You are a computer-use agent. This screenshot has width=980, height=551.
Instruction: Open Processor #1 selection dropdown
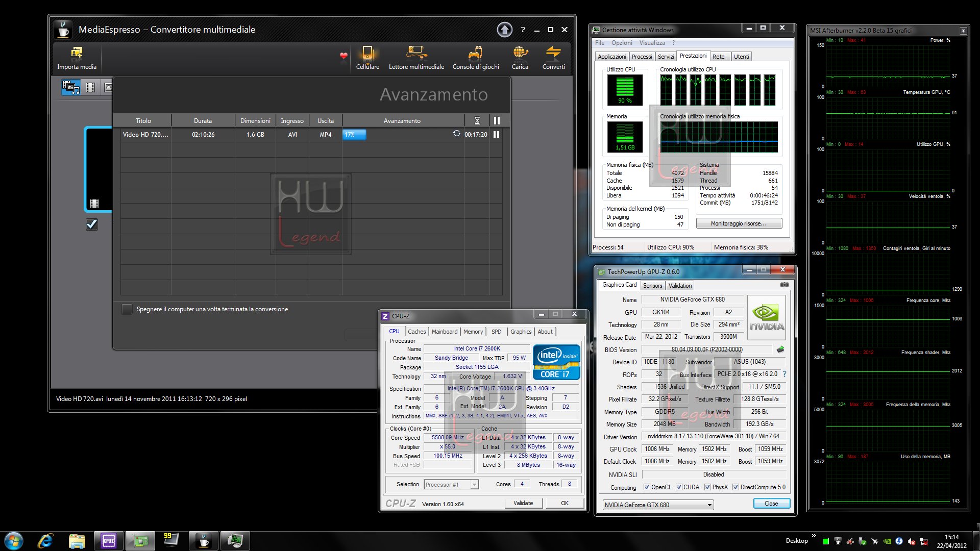pos(451,485)
